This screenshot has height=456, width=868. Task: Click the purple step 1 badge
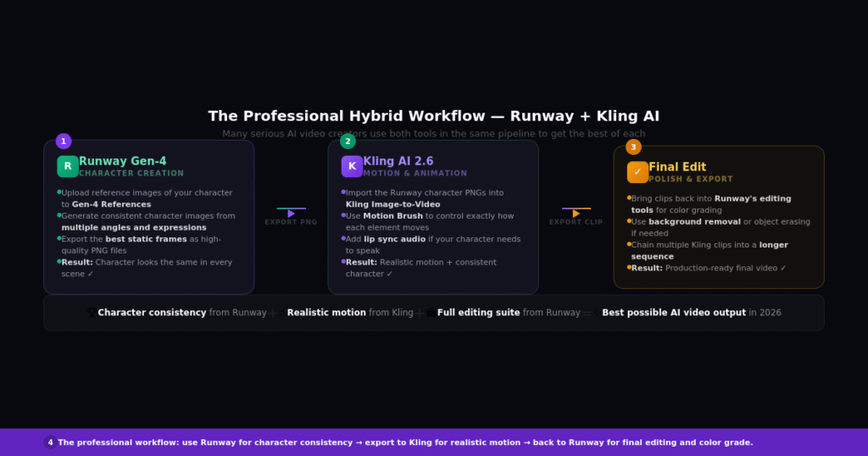pos(64,141)
